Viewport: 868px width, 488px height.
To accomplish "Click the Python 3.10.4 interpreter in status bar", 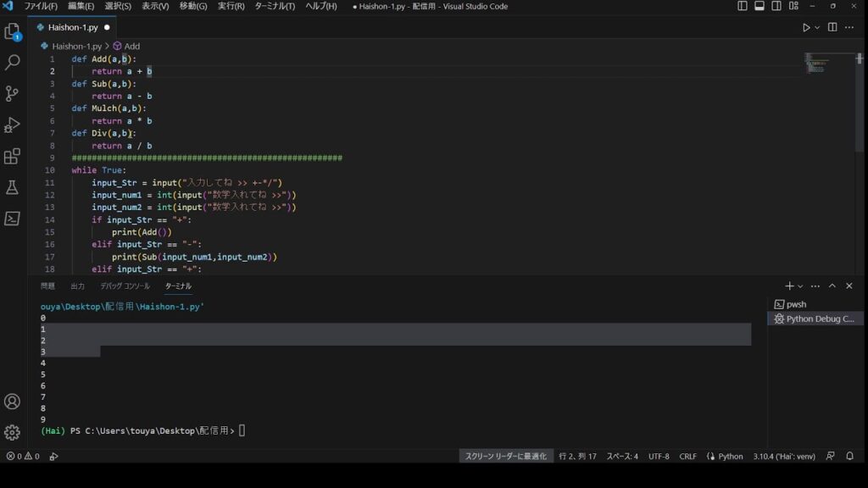I will (784, 456).
